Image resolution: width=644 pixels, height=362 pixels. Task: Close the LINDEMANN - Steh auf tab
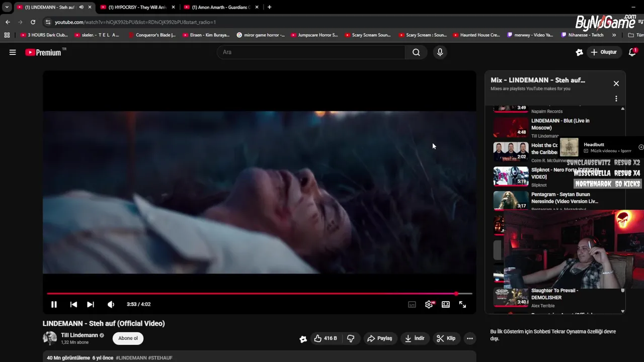(x=90, y=7)
